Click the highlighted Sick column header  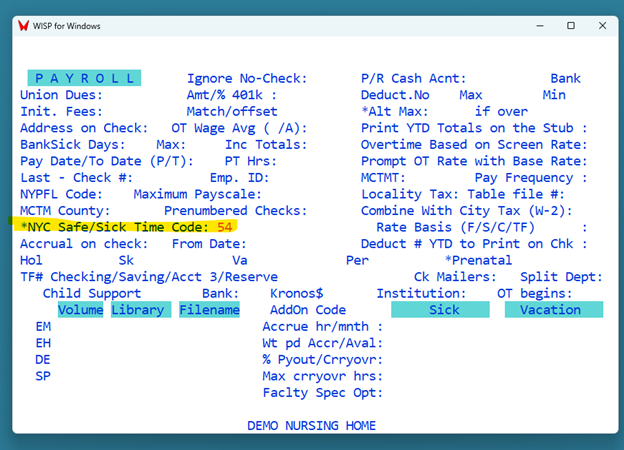[x=445, y=310]
